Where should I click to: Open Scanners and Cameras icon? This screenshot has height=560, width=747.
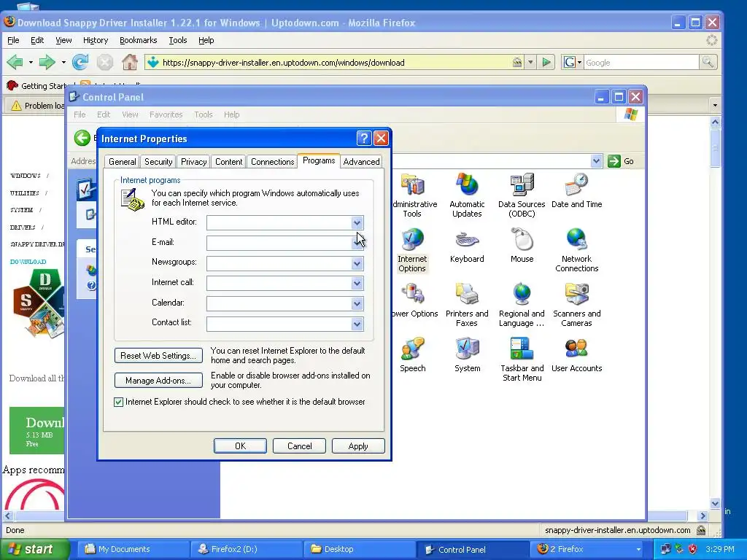[x=576, y=305]
